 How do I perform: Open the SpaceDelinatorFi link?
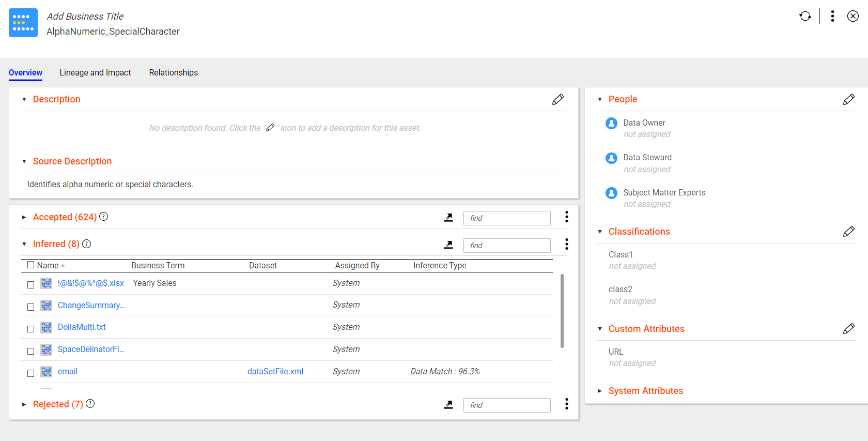pyautogui.click(x=91, y=349)
